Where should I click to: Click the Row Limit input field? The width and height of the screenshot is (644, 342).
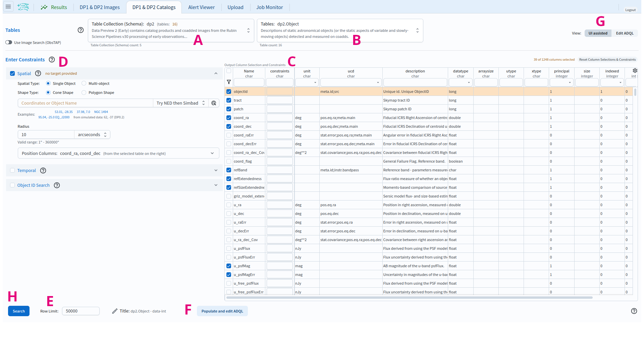81,311
